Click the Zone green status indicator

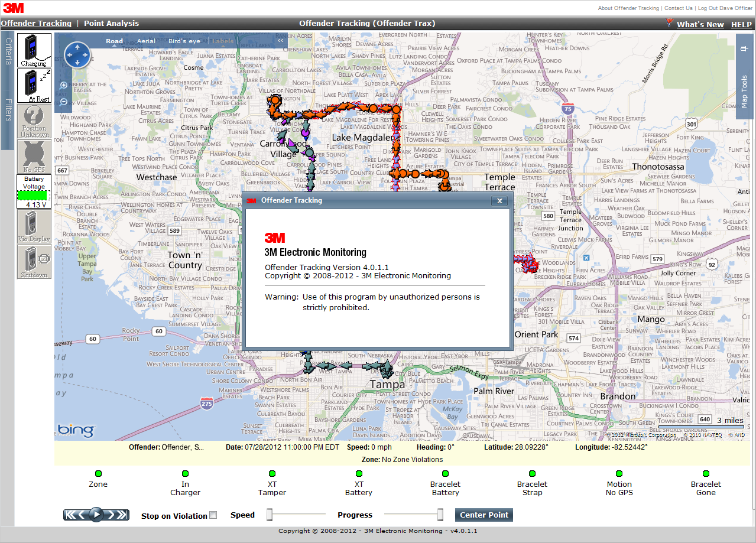98,473
